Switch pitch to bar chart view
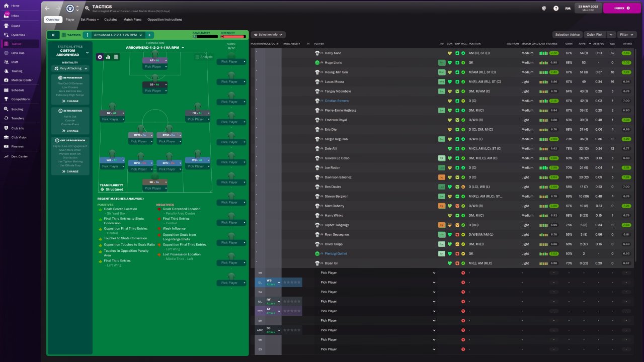 coord(108,57)
